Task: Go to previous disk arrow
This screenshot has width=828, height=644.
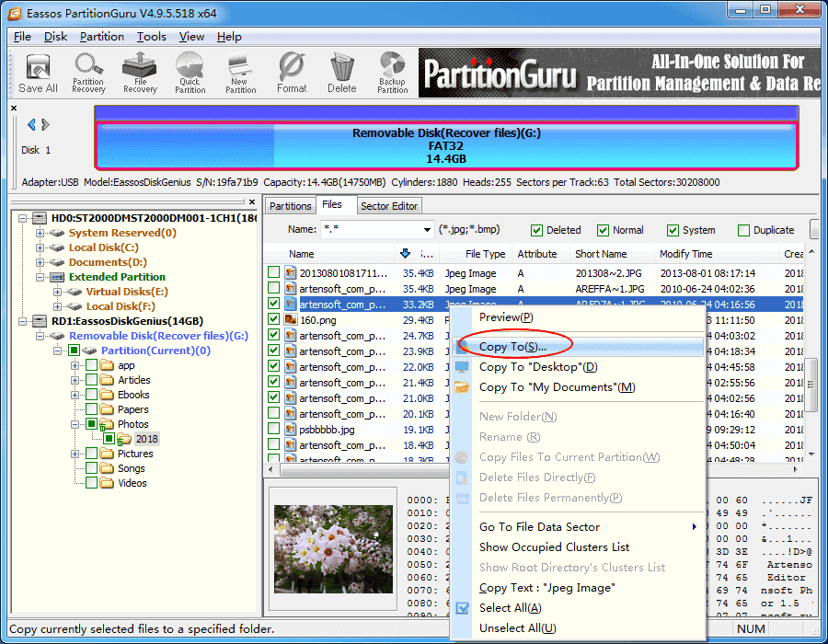Action: [x=31, y=124]
